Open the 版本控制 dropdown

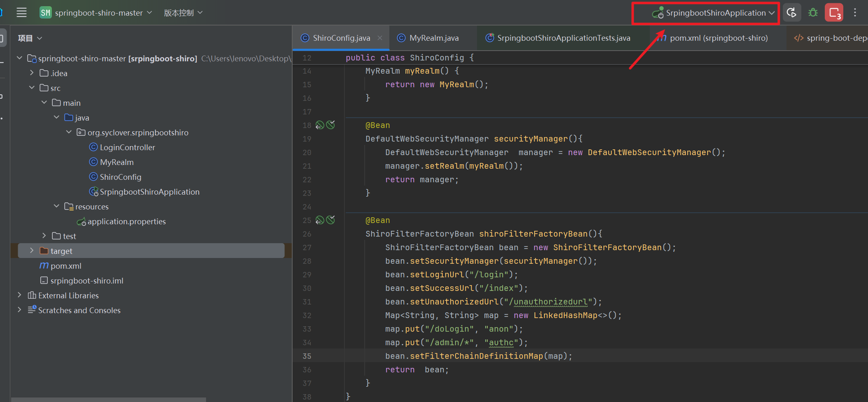[x=183, y=13]
